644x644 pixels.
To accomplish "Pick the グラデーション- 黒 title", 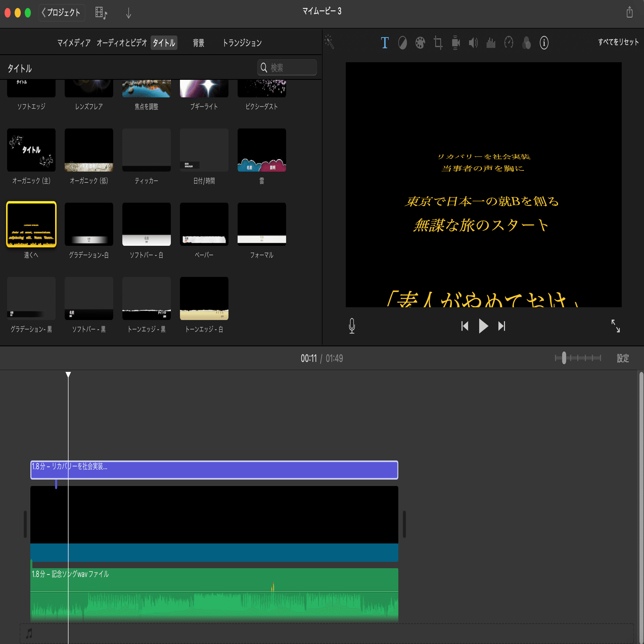I will click(31, 298).
